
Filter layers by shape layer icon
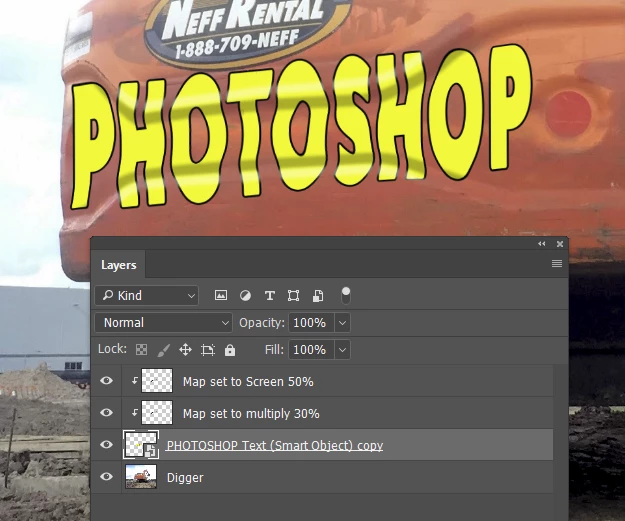pos(293,295)
